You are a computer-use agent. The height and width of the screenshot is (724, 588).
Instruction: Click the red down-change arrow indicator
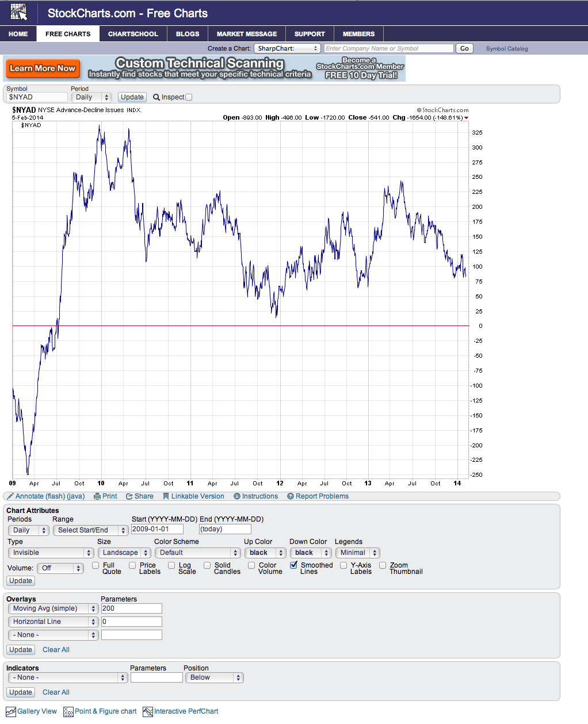(466, 118)
